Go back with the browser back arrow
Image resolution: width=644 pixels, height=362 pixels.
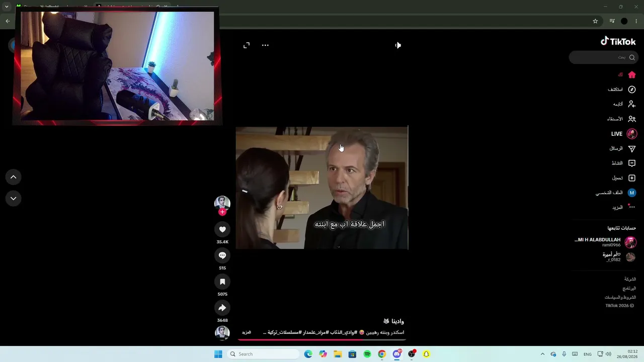click(8, 21)
